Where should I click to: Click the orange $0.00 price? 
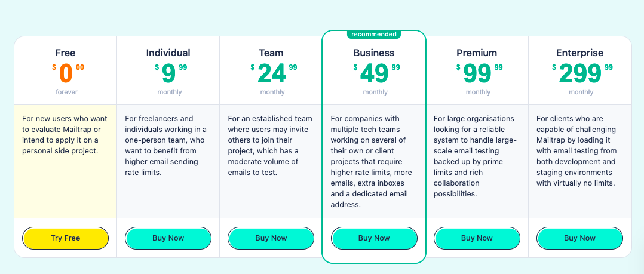pyautogui.click(x=67, y=73)
